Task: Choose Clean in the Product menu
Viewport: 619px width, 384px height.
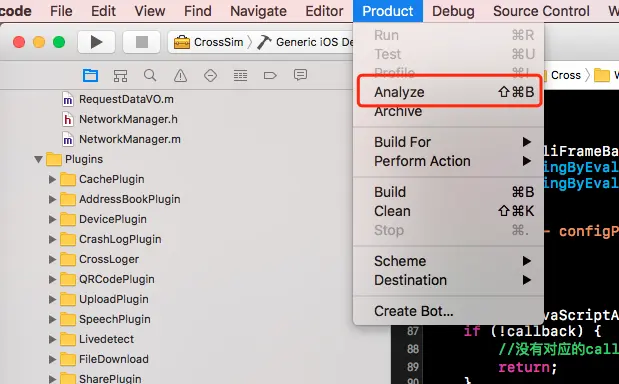Action: [x=448, y=212]
